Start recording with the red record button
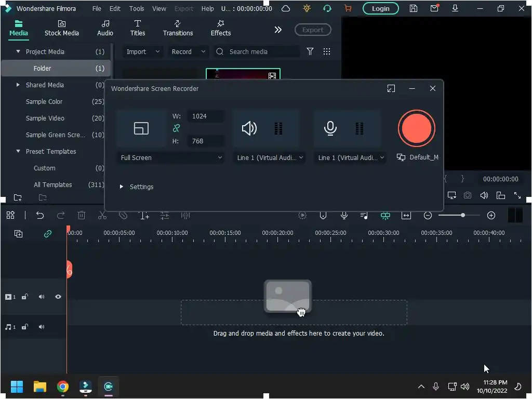Viewport: 532px width, 399px height. pyautogui.click(x=416, y=128)
